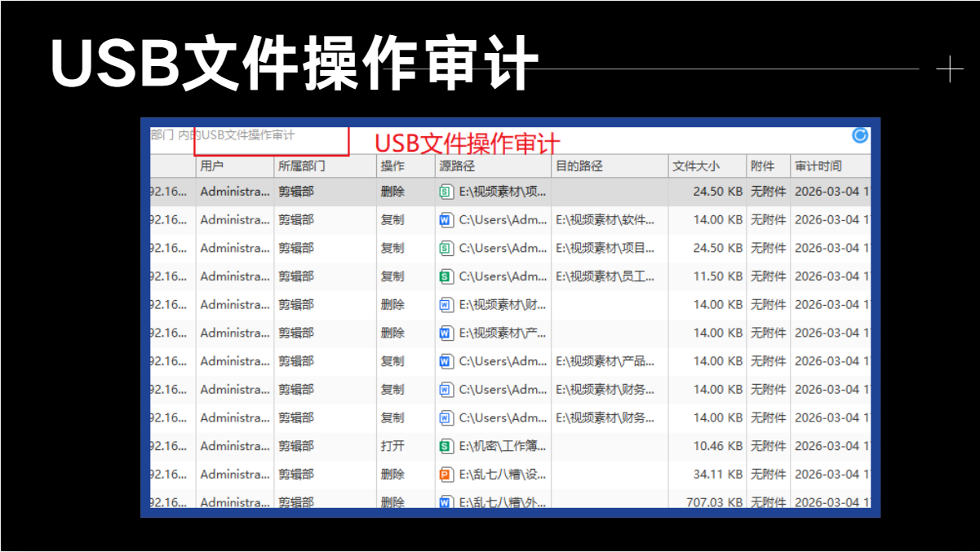Click the green sheet icon in the 11.50 KB row
The width and height of the screenshot is (980, 552).
(x=446, y=276)
